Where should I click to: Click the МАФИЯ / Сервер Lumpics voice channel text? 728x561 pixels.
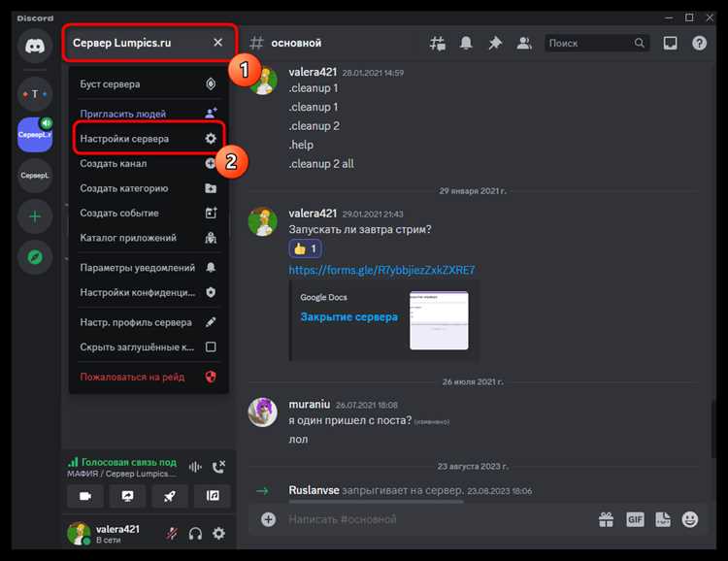pos(121,474)
